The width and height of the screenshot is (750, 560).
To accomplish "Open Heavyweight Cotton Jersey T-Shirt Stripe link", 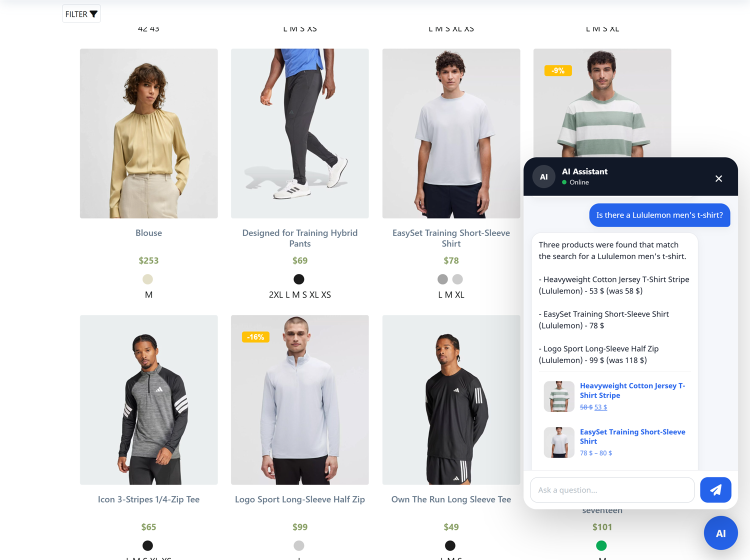I will point(632,390).
